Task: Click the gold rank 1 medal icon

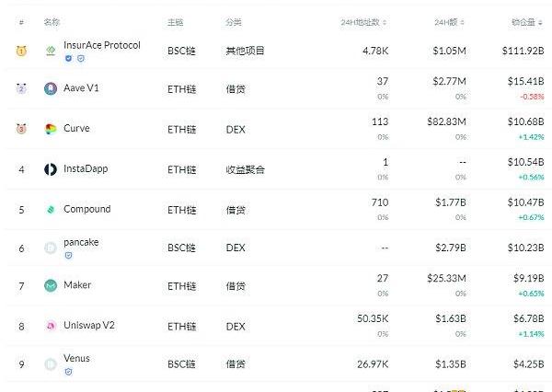Action: [21, 52]
